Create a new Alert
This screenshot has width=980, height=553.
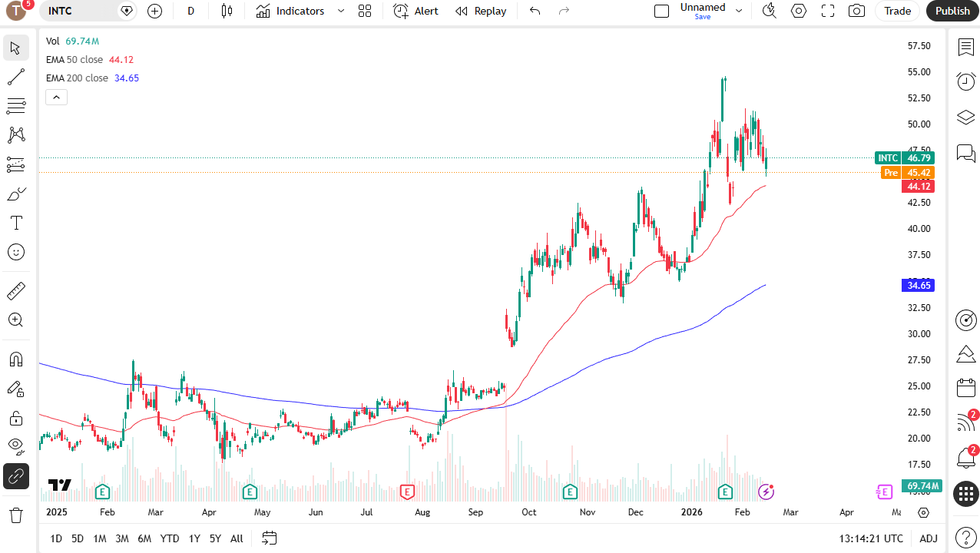tap(416, 11)
